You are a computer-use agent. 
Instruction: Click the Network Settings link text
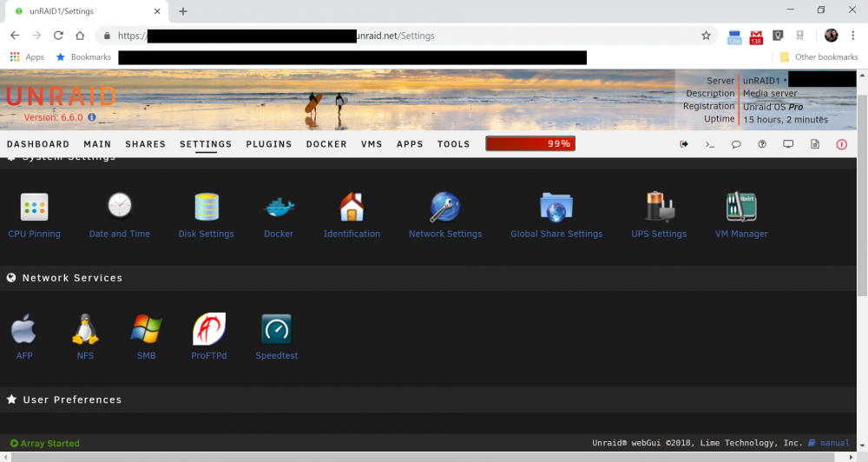click(445, 234)
